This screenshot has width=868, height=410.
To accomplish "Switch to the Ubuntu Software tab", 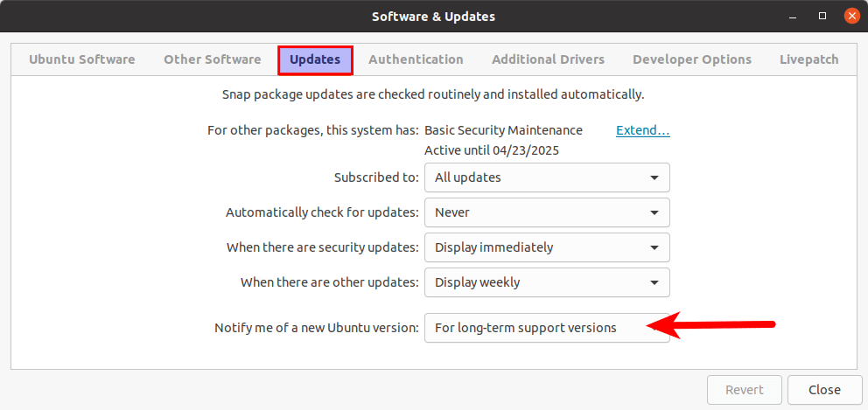I will pos(82,59).
